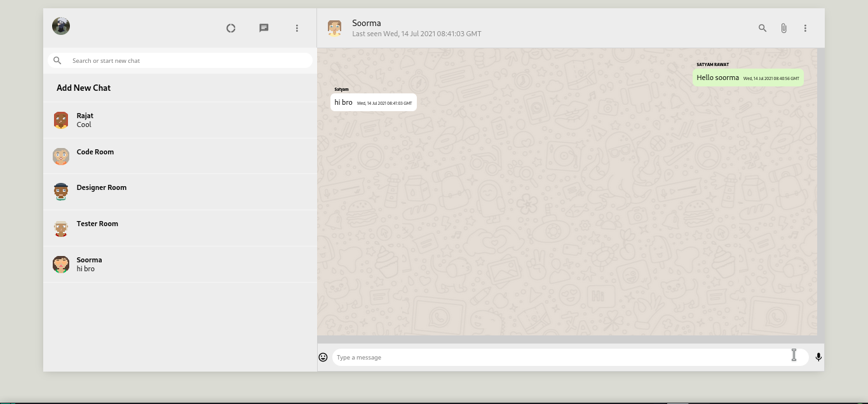Select the 'Hello soorma' message bubble
This screenshot has width=868, height=404.
pos(748,77)
